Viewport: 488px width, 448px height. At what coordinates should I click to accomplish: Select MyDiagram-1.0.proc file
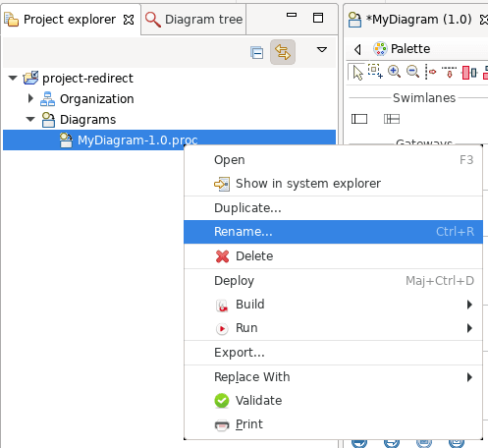tap(169, 140)
